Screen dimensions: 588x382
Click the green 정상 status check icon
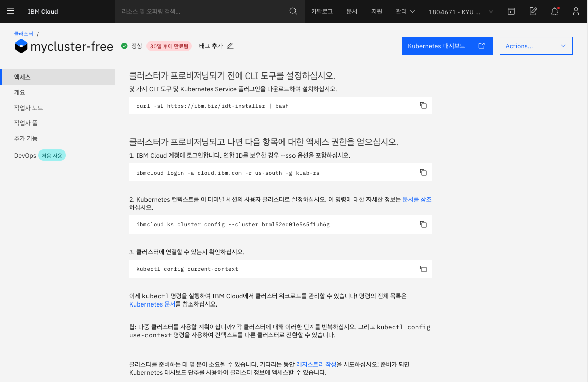click(124, 46)
